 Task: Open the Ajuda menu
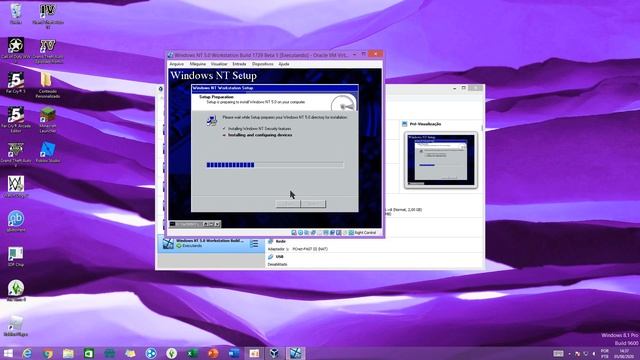click(284, 64)
